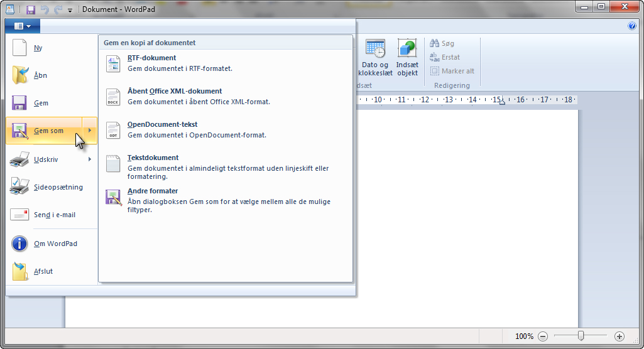Click the WordPad title bar app icon

click(10, 9)
